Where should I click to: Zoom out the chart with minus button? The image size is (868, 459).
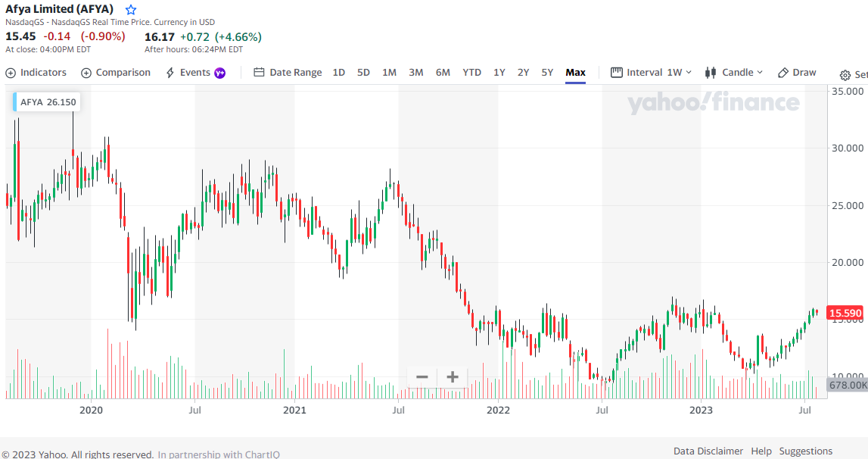pos(422,377)
